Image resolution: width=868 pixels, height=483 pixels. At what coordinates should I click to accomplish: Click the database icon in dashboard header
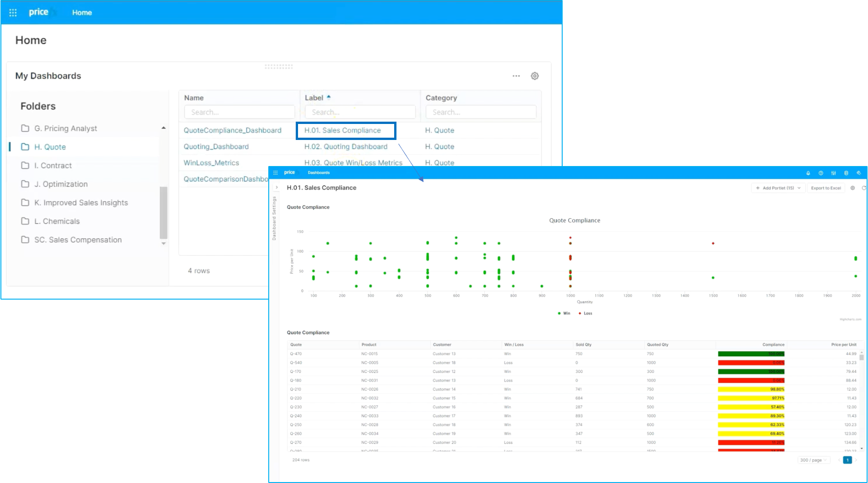click(x=846, y=173)
